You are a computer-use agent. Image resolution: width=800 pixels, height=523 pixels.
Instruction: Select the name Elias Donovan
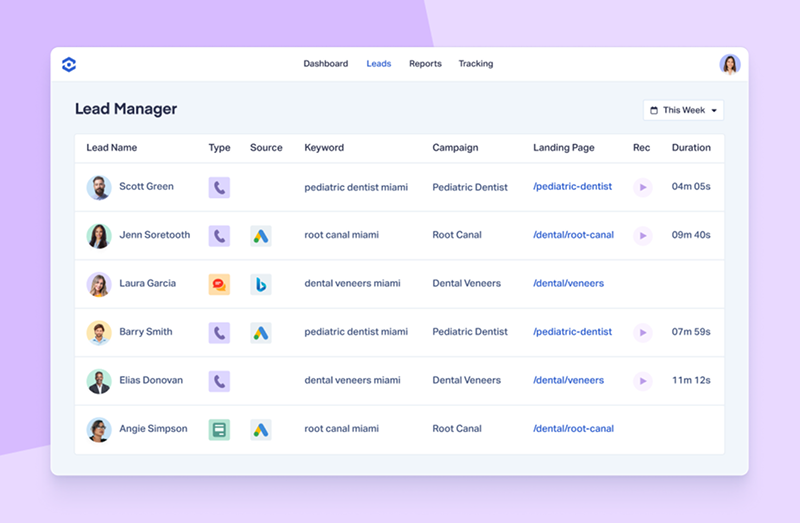coord(151,381)
